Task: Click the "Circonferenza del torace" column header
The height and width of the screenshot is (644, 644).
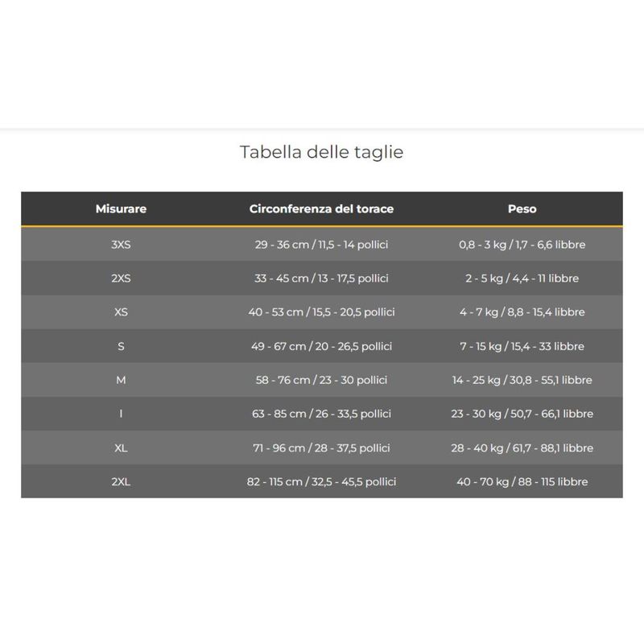Action: pos(321,209)
